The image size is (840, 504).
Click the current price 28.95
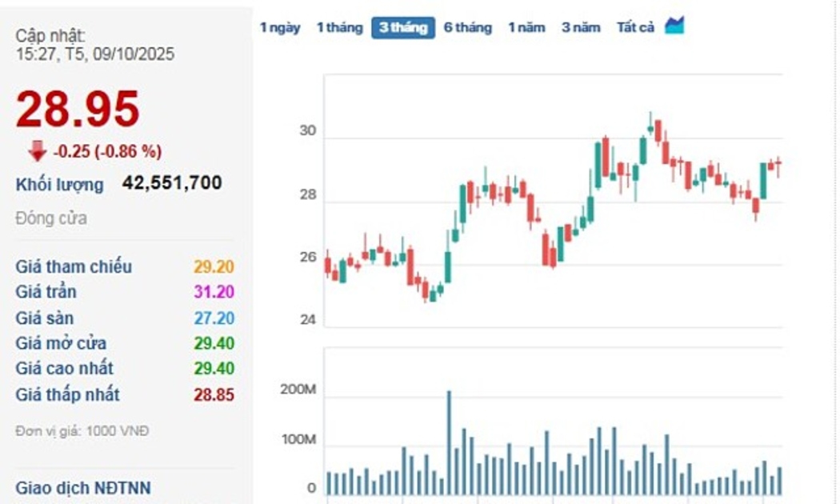click(x=78, y=110)
